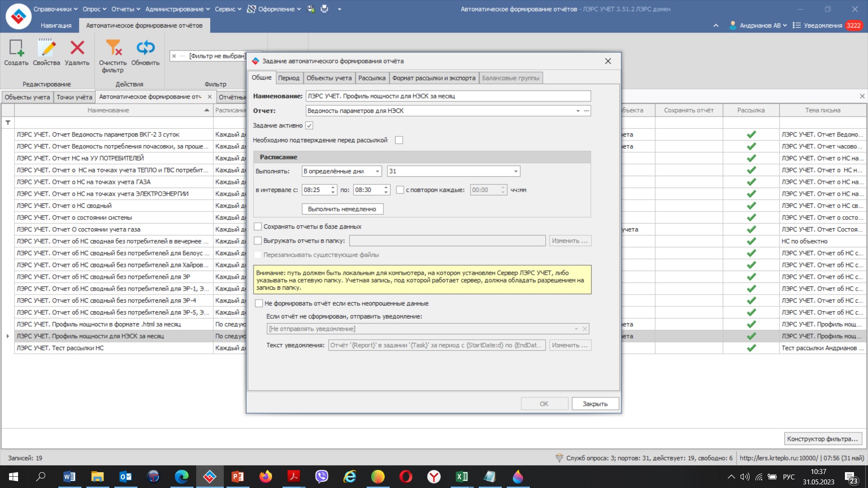
Task: Switch to the Навигация ribbon tab
Action: [56, 25]
